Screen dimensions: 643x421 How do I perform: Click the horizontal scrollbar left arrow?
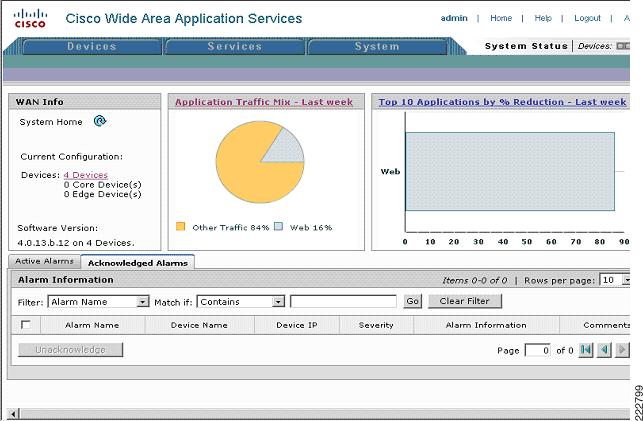[13, 414]
